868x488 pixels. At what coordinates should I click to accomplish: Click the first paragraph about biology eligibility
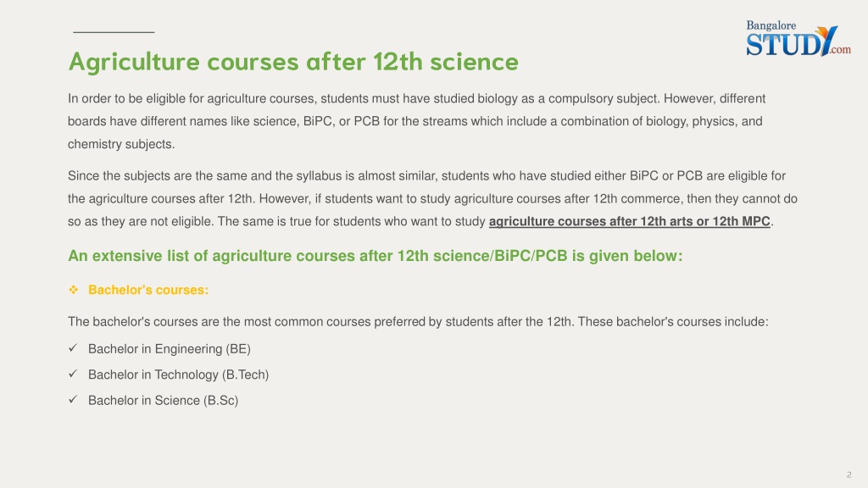click(416, 121)
